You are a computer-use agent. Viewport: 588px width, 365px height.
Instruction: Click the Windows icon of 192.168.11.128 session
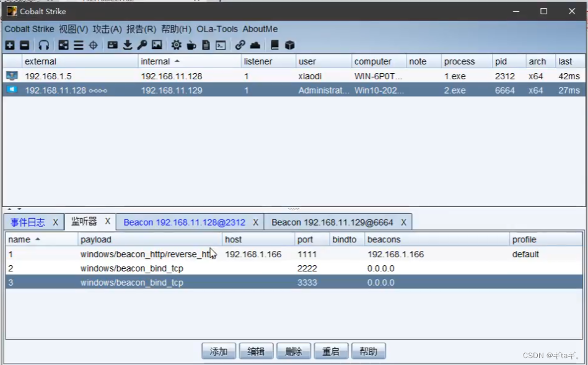(12, 90)
